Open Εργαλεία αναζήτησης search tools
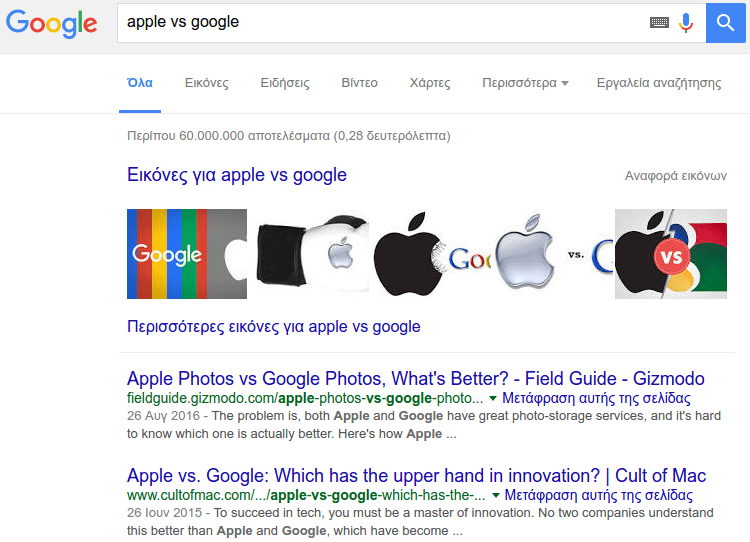Screen dimensions: 750x542 [659, 83]
